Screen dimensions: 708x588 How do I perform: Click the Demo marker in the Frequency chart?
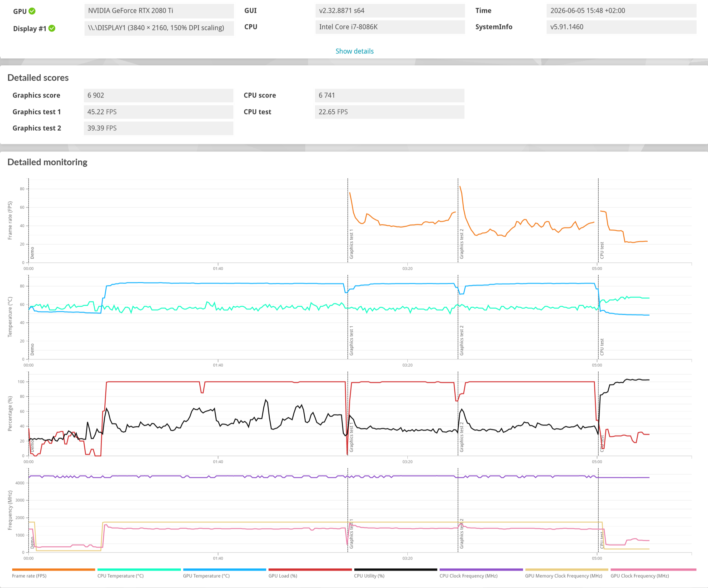coord(32,543)
